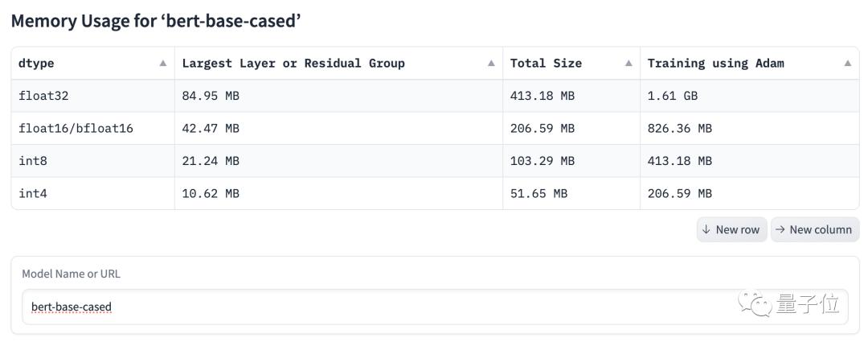Sort by Training using Adam arrow

tap(847, 63)
